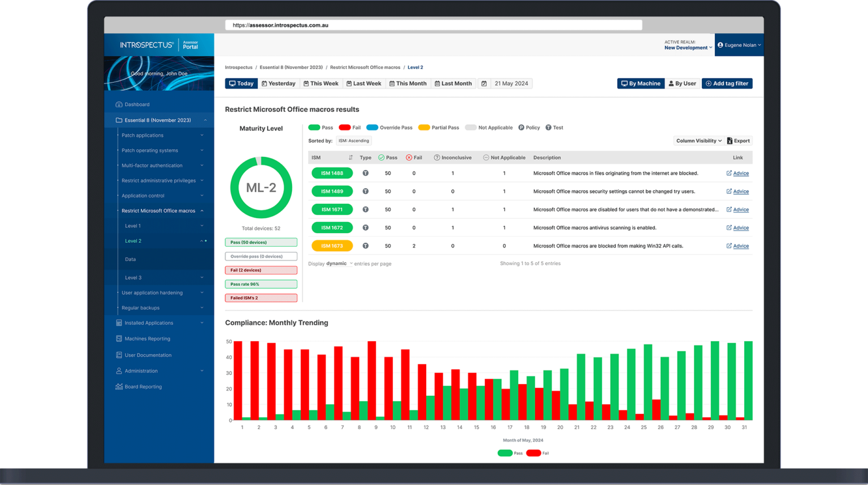868x485 pixels.
Task: Click the Add tag filter button
Action: [x=727, y=83]
